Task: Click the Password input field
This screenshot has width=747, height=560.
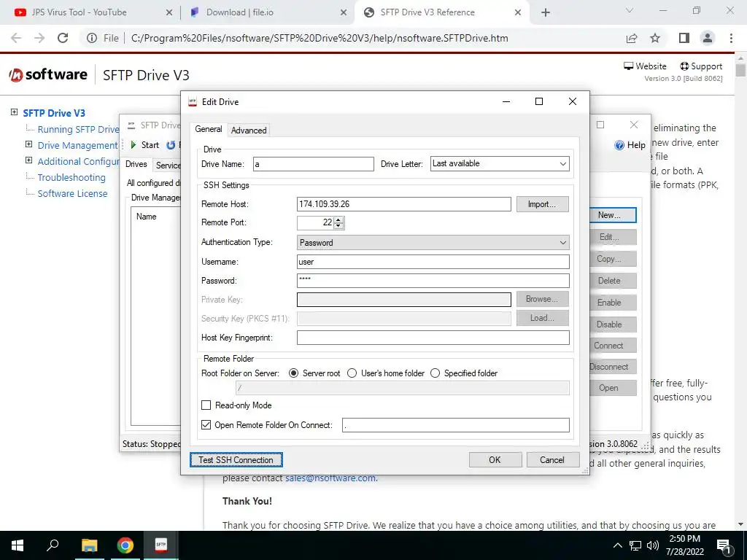Action: point(433,281)
